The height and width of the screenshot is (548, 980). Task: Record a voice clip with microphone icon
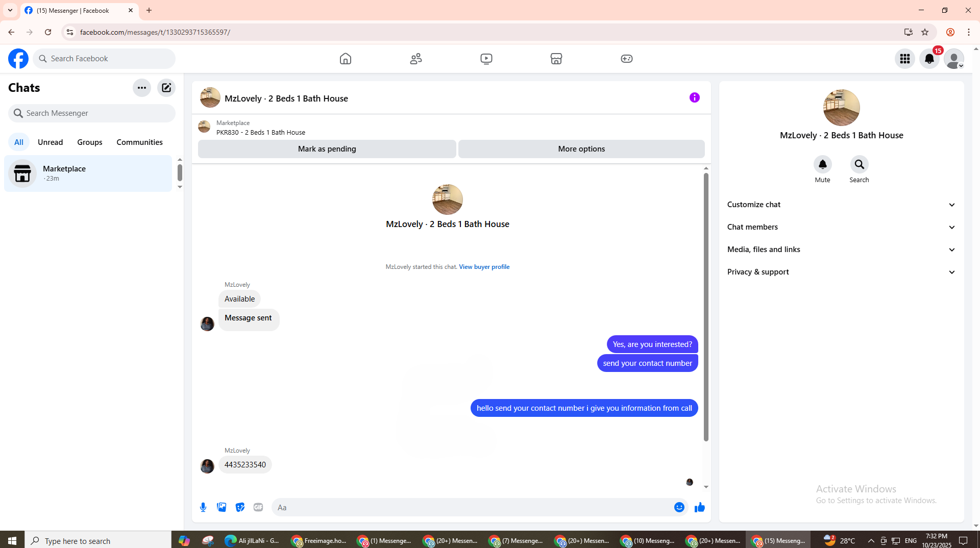coord(203,507)
